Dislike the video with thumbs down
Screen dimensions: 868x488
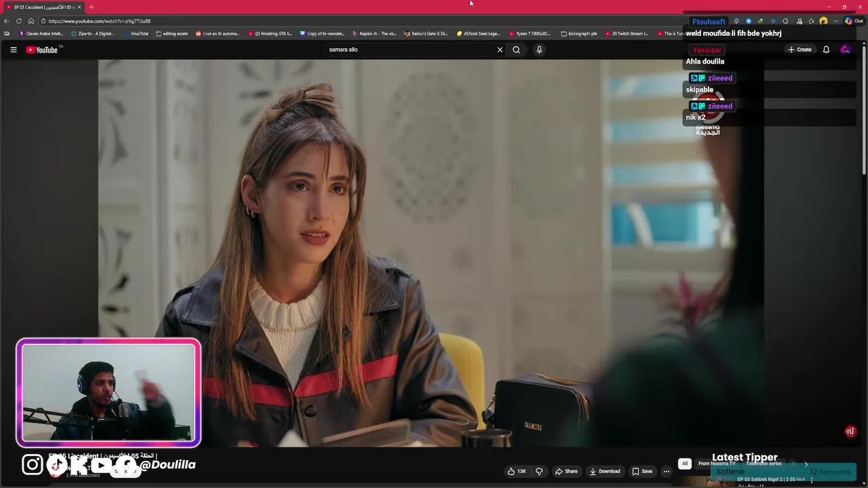click(539, 471)
